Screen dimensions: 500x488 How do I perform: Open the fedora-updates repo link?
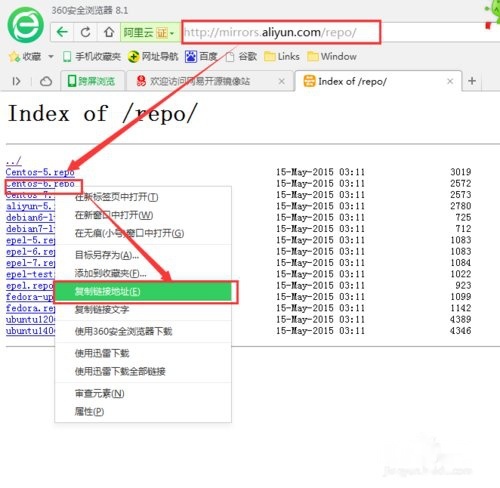30,297
